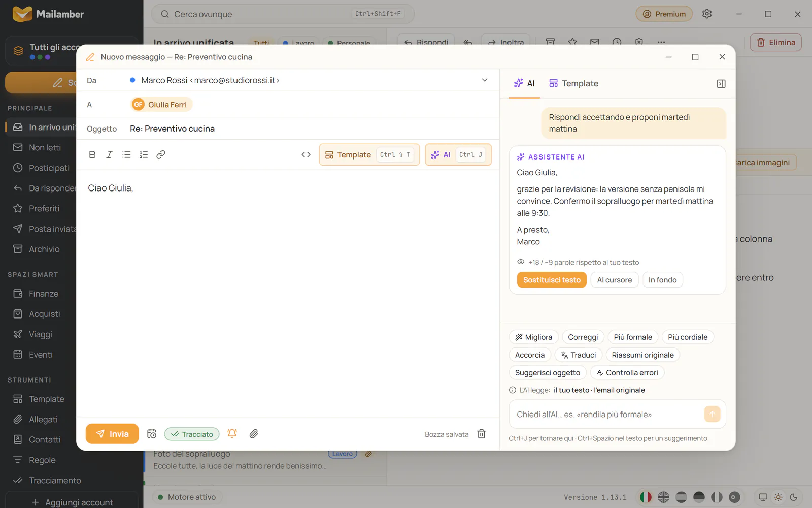
Task: Click the Premium badge in main window
Action: click(664, 14)
